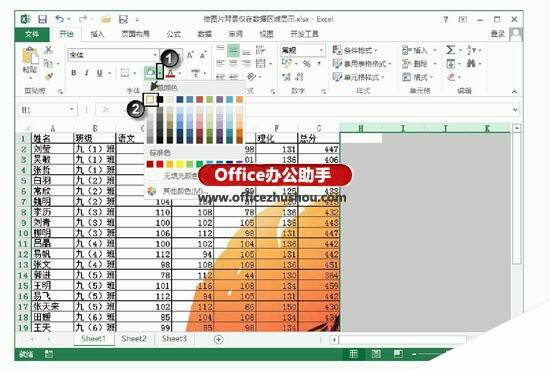Apply the red font color icon
Viewport: 550px width, 370px height.
pyautogui.click(x=170, y=73)
